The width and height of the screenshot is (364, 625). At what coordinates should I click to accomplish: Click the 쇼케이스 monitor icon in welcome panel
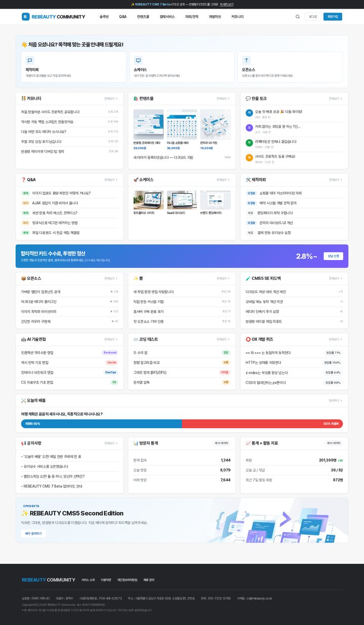138,60
